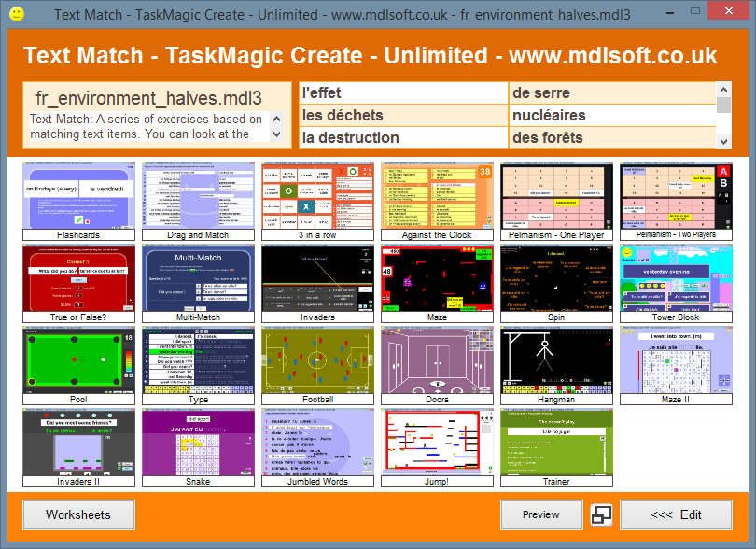Open the Tower Block game
Screen dimensions: 756x549
676,283
